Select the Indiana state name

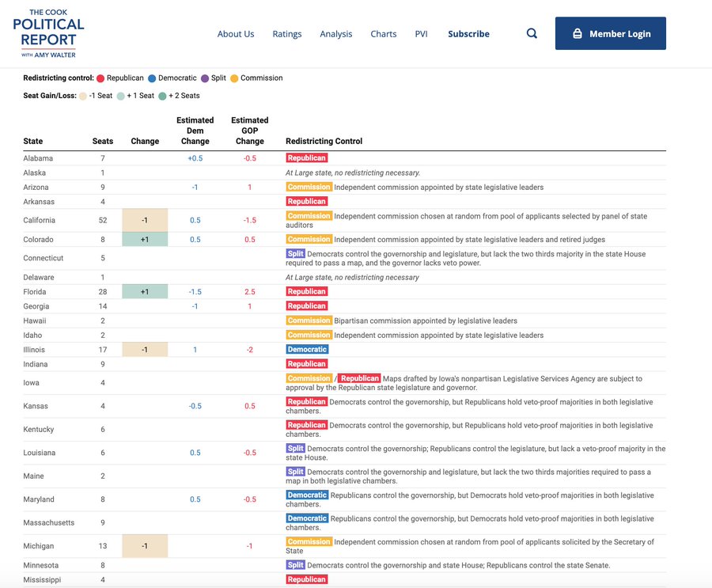click(36, 364)
